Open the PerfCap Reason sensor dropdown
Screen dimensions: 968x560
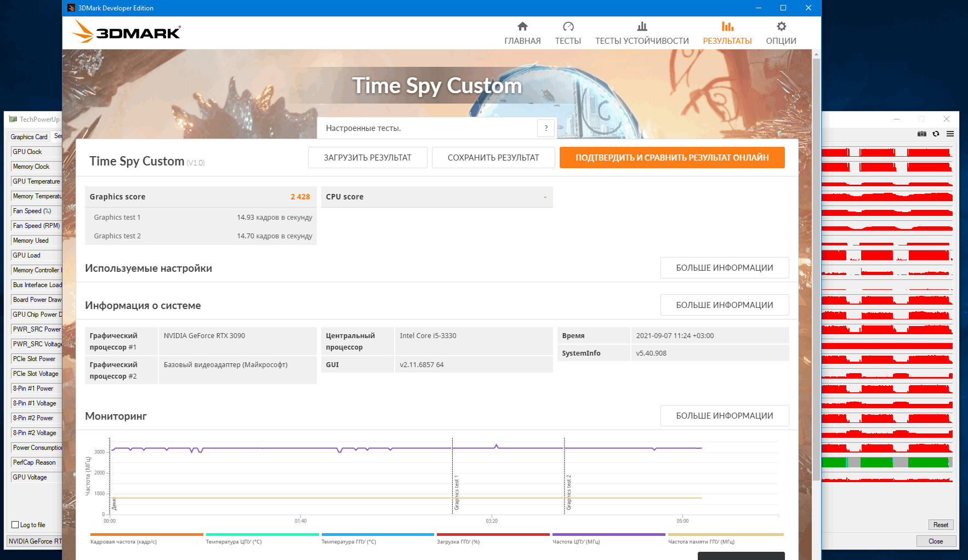pyautogui.click(x=36, y=462)
